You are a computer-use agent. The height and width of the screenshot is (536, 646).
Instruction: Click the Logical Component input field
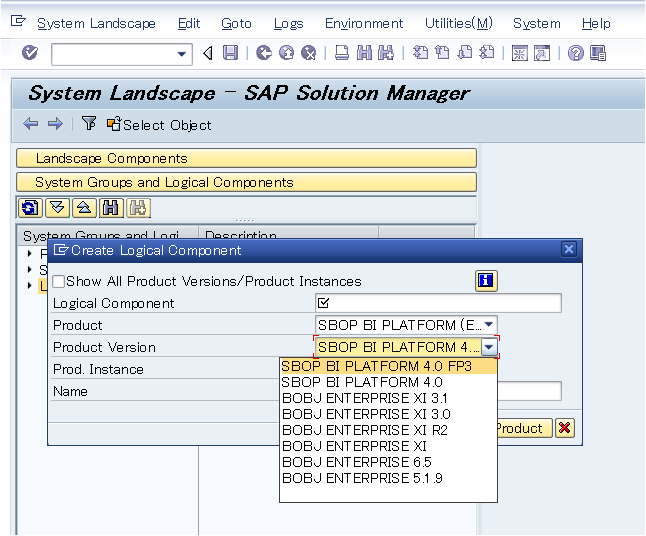tap(438, 303)
